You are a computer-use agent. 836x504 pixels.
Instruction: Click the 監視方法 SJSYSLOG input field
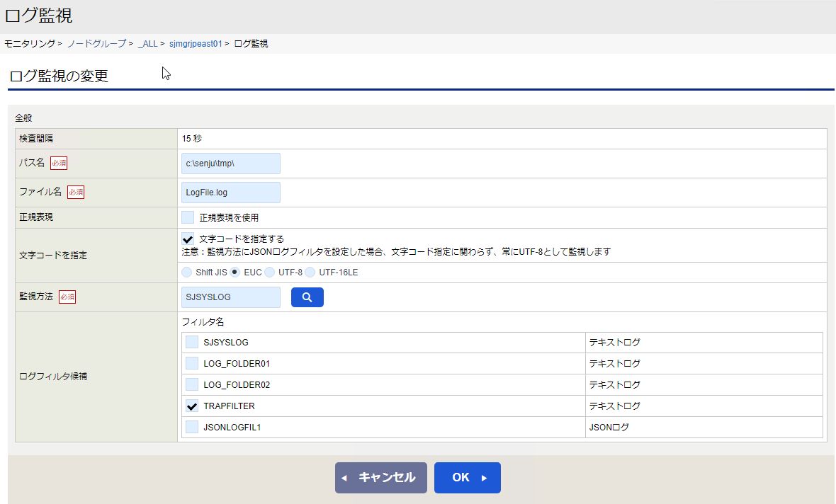point(230,297)
